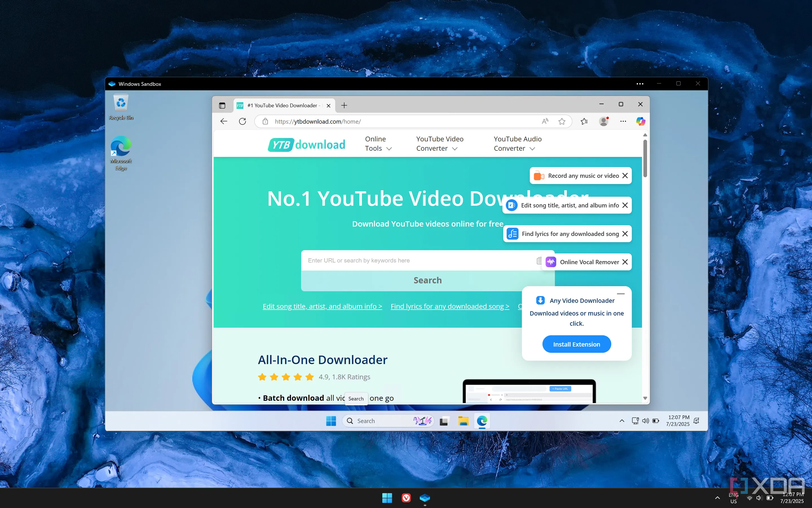Open the Sandbox Start menu icon
812x508 pixels.
331,421
